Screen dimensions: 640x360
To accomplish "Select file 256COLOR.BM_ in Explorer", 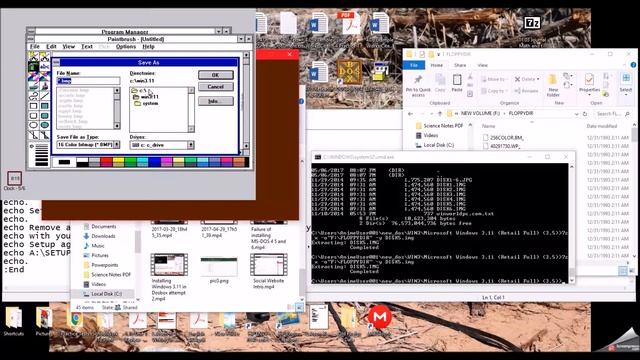I will (502, 138).
